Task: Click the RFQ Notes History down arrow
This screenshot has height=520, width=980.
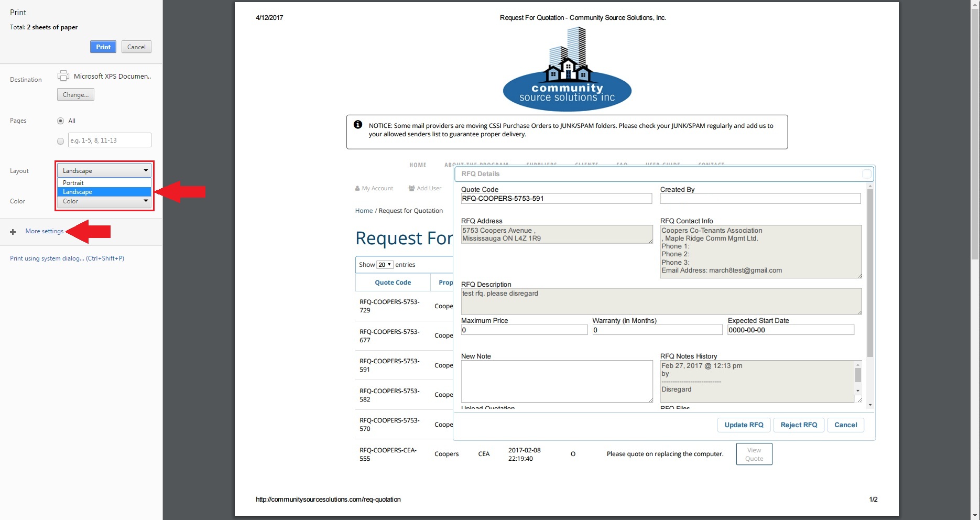Action: pos(858,391)
